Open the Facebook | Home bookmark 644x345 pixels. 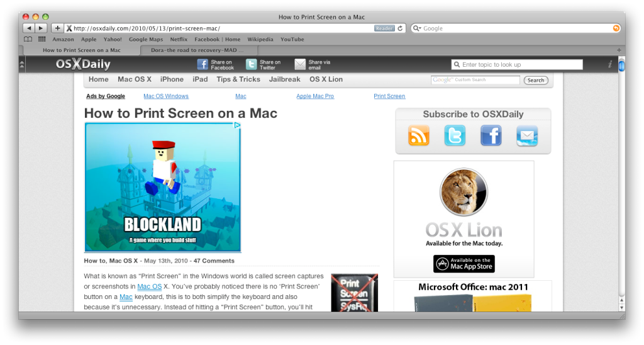tap(217, 40)
